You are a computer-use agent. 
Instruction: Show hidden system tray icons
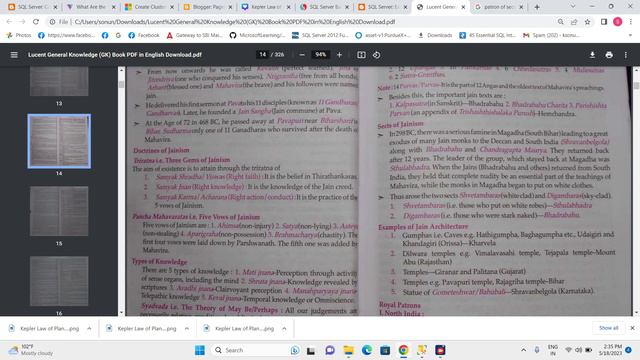click(x=523, y=350)
